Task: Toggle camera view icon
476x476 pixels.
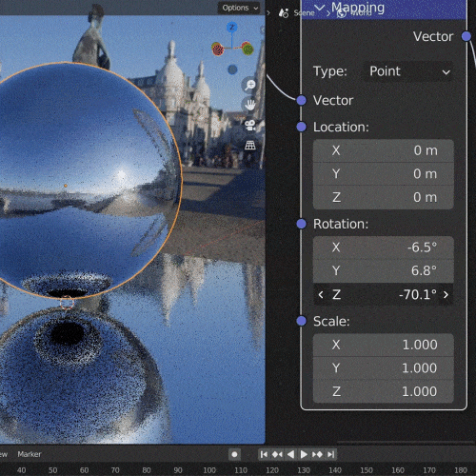Action: (250, 125)
